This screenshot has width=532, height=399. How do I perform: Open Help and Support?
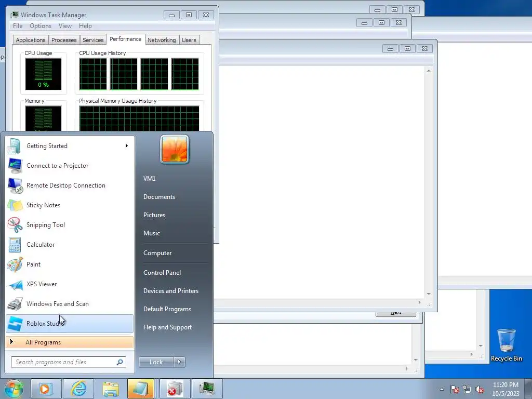pos(167,327)
